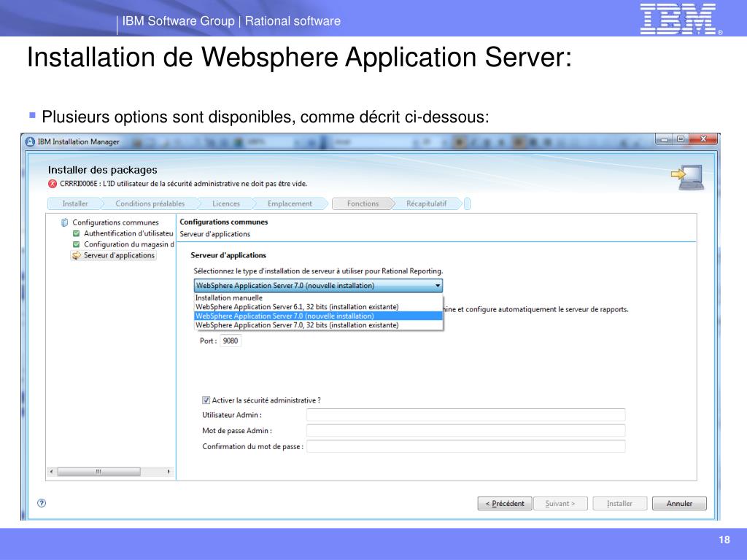747x560 pixels.
Task: Click the right arrow of the tree scrollbar
Action: click(169, 472)
